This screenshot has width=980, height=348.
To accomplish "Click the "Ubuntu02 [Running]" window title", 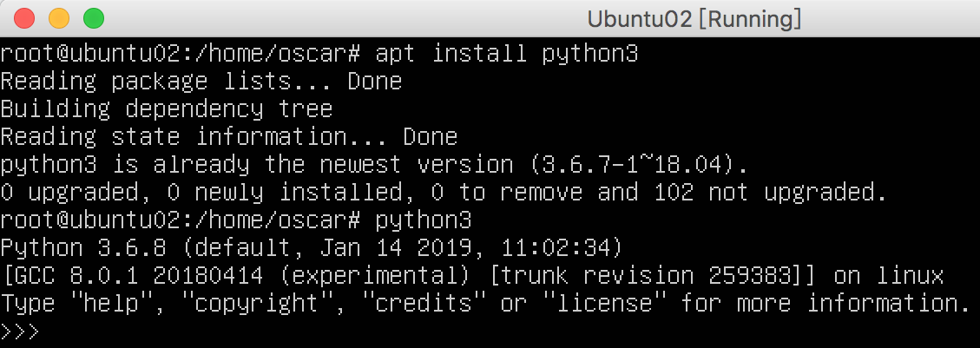I will point(694,18).
